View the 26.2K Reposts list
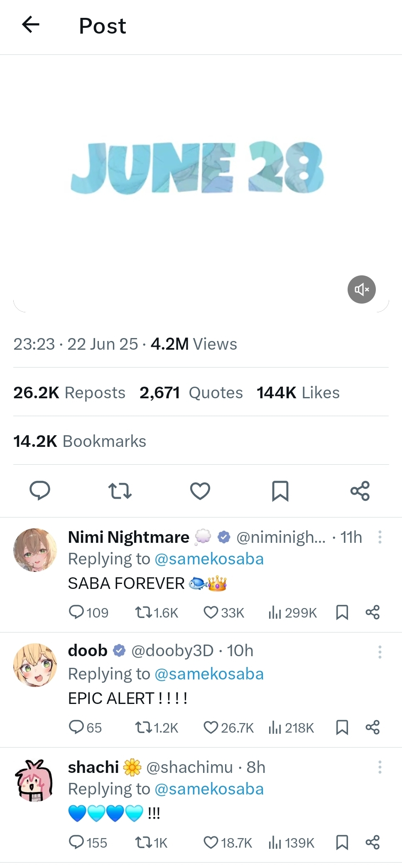 tap(69, 392)
